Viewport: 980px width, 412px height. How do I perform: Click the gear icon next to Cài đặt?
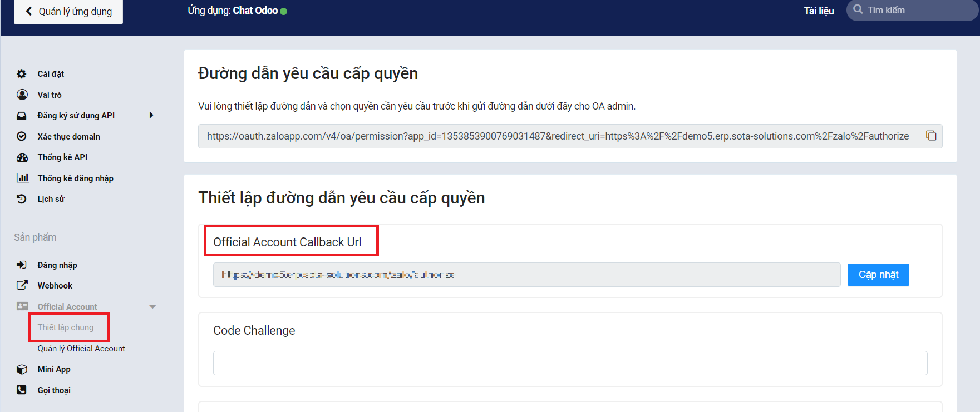[22, 74]
